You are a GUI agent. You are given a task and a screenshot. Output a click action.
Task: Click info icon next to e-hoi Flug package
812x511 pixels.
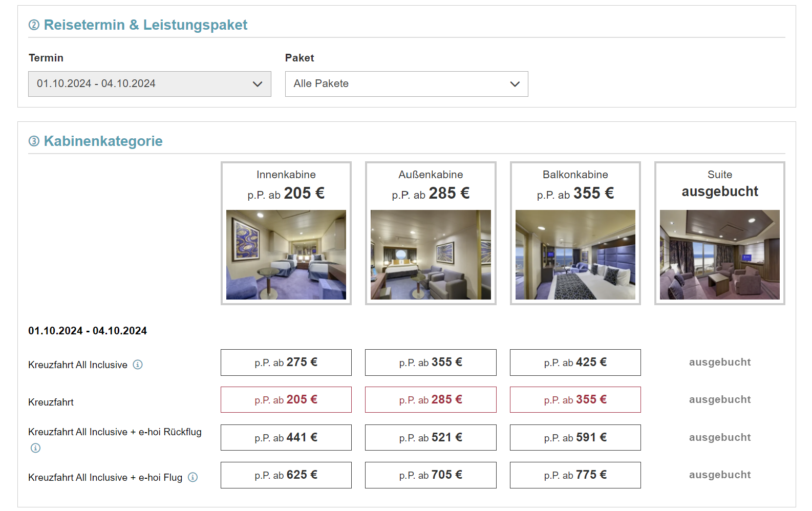point(193,477)
